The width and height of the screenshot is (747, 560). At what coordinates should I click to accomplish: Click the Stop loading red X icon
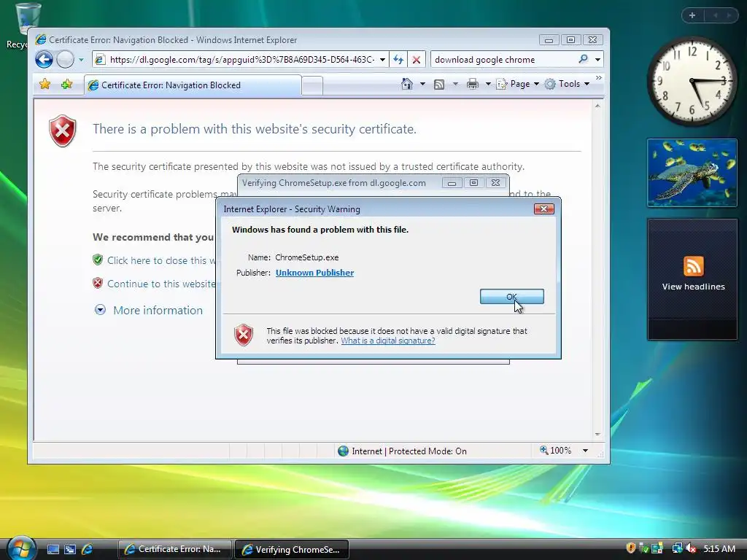click(x=416, y=60)
